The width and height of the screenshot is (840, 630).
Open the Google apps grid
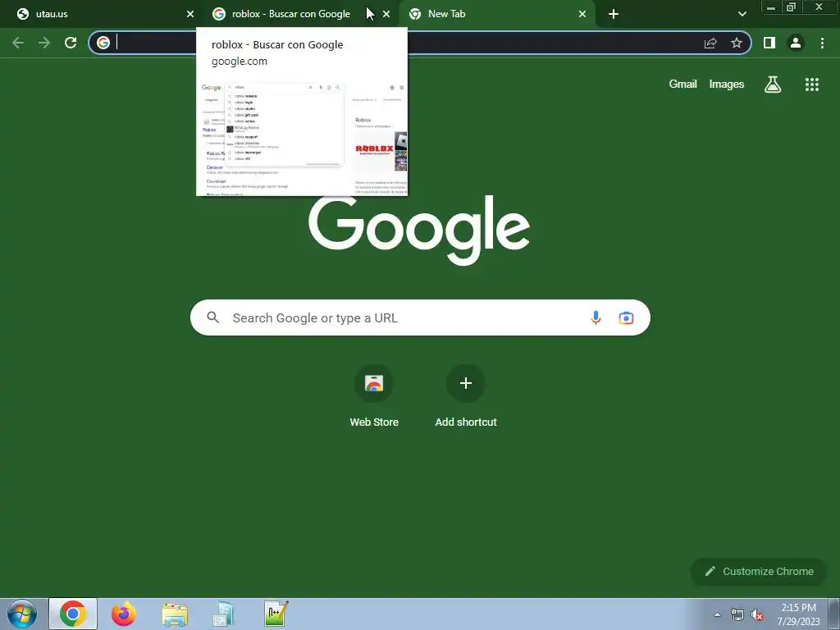(812, 84)
